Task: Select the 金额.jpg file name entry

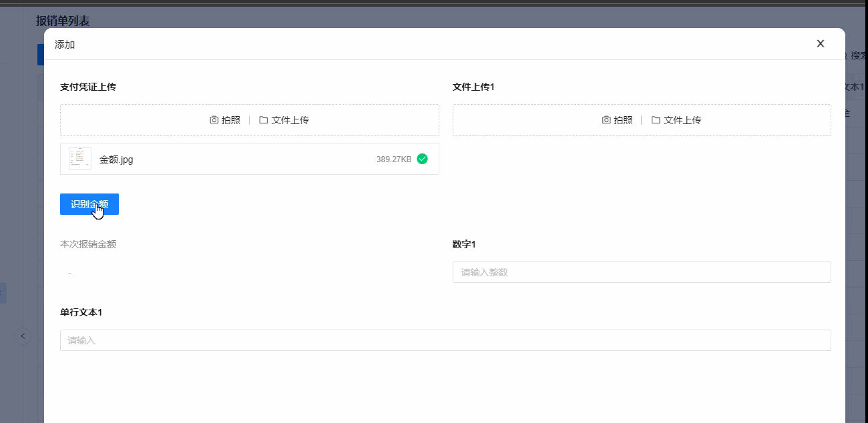Action: point(116,159)
